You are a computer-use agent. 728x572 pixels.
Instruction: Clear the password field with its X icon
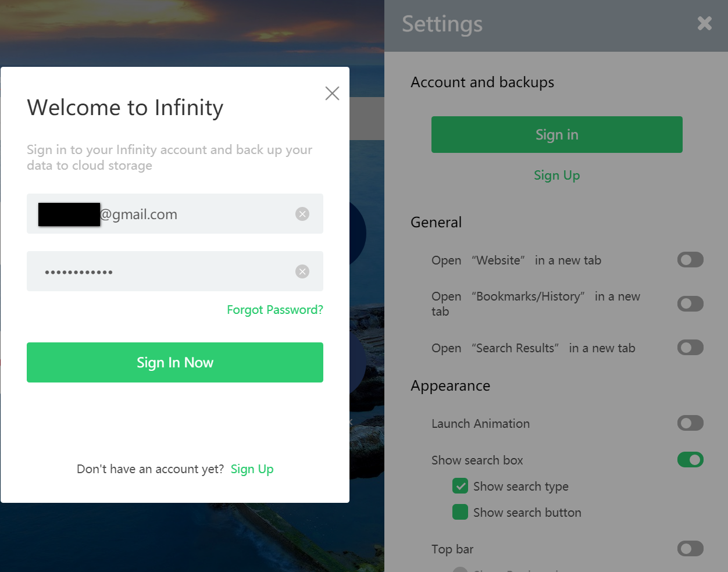click(302, 271)
